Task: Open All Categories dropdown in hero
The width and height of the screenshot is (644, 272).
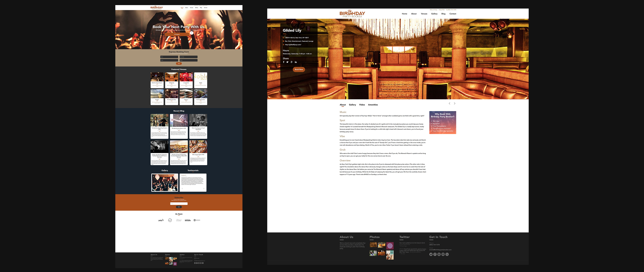Action: [177, 34]
